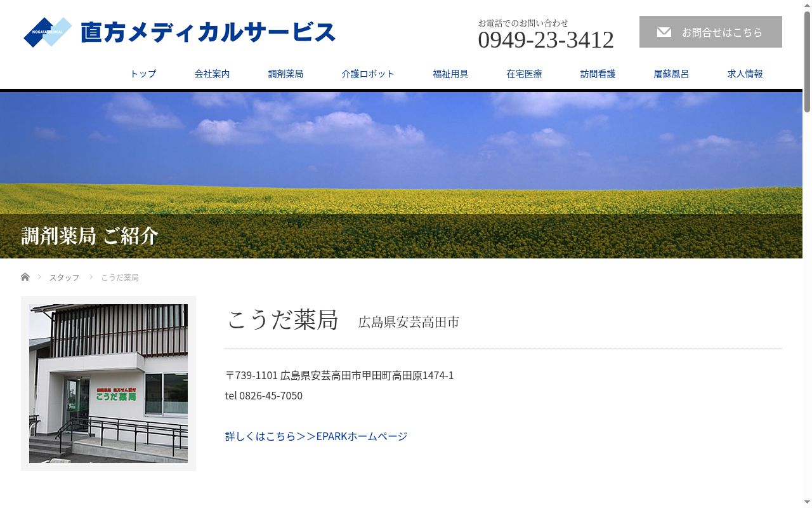Open the 調剤薬局 menu item
Screen dimensions: 812x508
[x=285, y=74]
